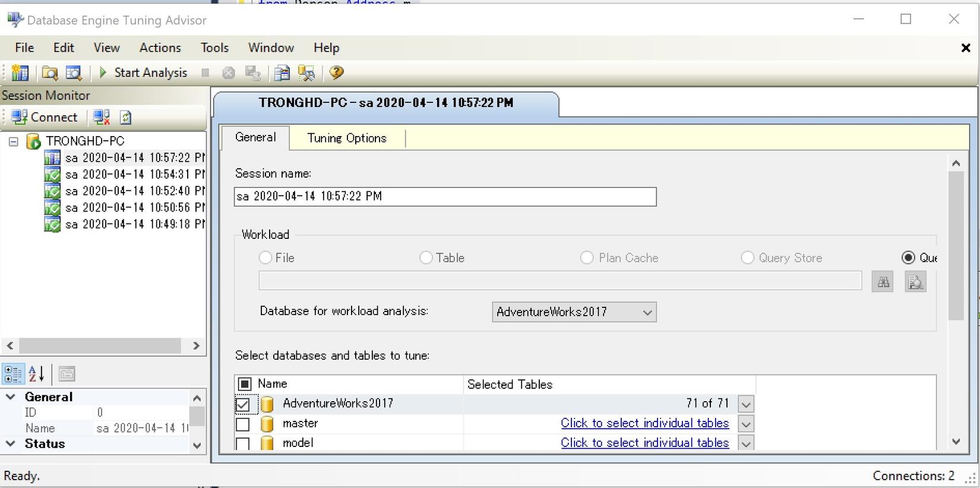This screenshot has width=980, height=488.
Task: Click the Property Pages icon
Action: coord(67,374)
